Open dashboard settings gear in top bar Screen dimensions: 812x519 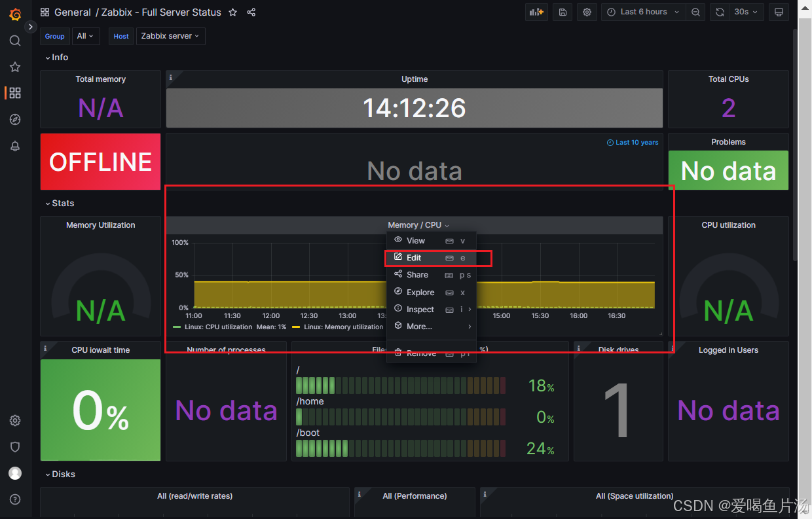click(587, 12)
